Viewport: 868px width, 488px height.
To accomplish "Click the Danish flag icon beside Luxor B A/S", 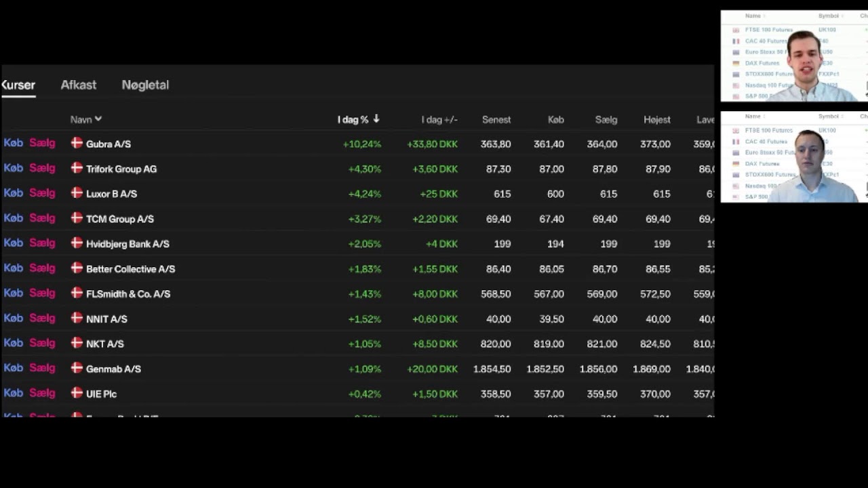I will coord(77,193).
